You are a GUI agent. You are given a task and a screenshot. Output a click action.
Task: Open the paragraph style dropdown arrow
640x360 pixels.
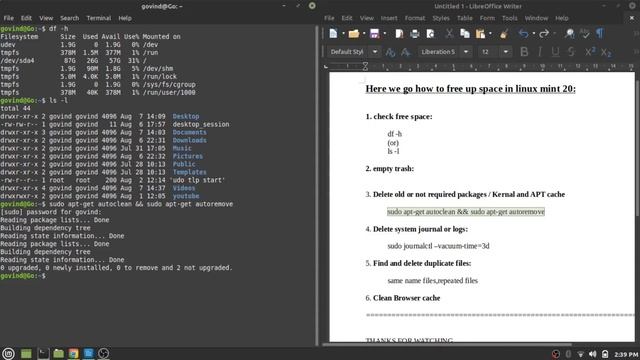coord(375,52)
